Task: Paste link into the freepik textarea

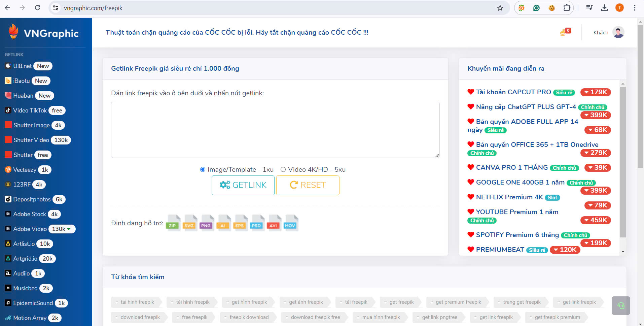Action: pyautogui.click(x=275, y=130)
